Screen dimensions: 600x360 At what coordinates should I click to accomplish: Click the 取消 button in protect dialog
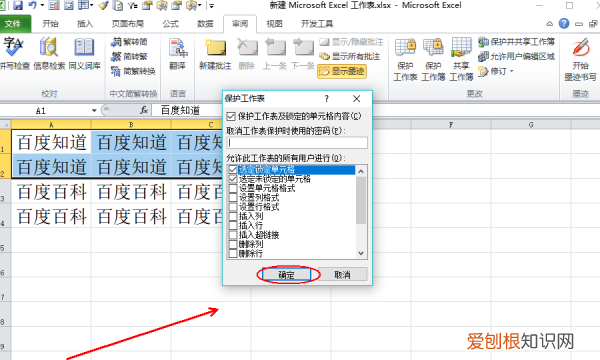pyautogui.click(x=342, y=274)
